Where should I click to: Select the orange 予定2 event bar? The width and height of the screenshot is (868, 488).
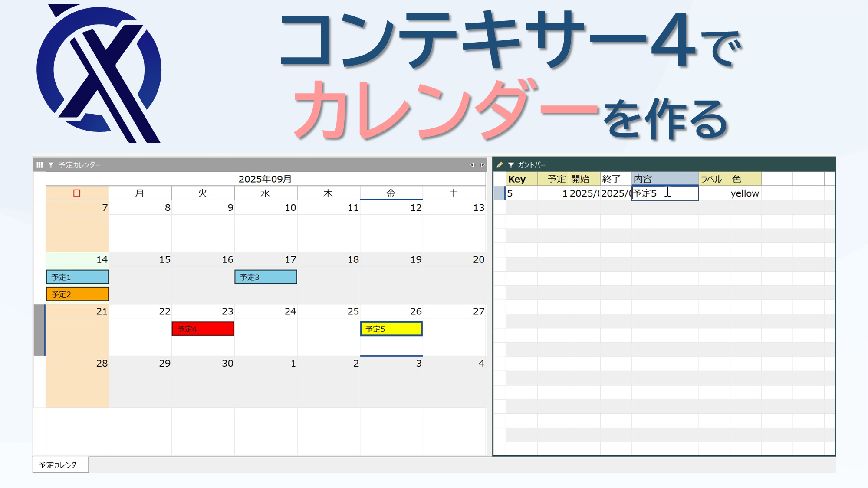click(x=77, y=294)
